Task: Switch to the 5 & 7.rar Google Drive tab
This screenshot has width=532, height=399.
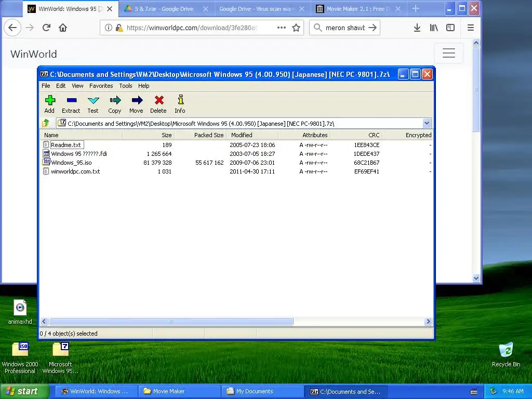Action: (x=167, y=9)
